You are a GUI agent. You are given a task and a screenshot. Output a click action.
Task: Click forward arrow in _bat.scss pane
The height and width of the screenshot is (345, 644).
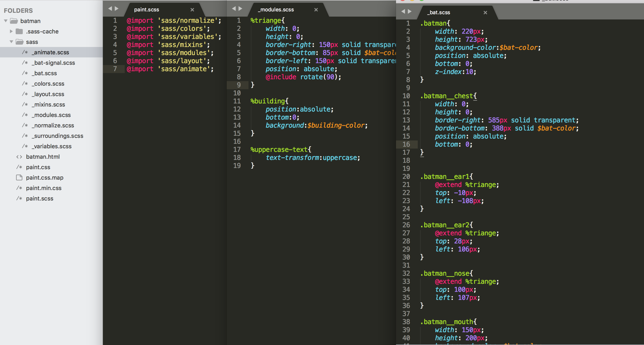pos(410,12)
